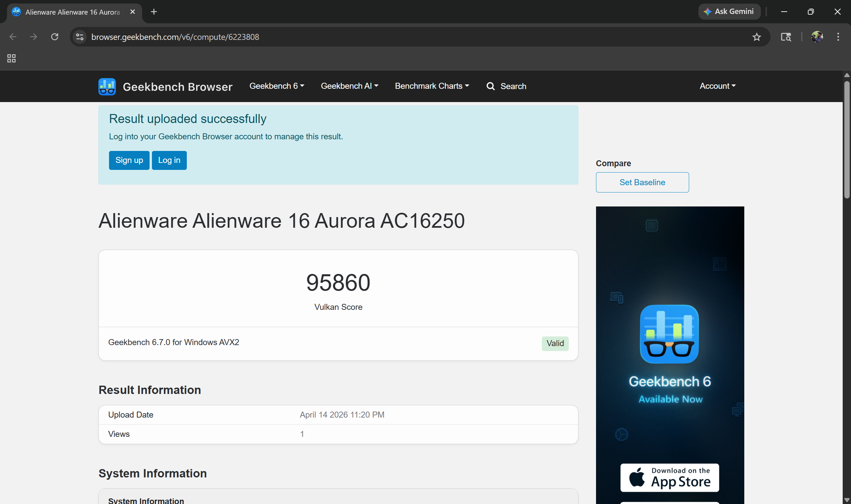Click the Search magnifier in navbar

click(x=490, y=86)
